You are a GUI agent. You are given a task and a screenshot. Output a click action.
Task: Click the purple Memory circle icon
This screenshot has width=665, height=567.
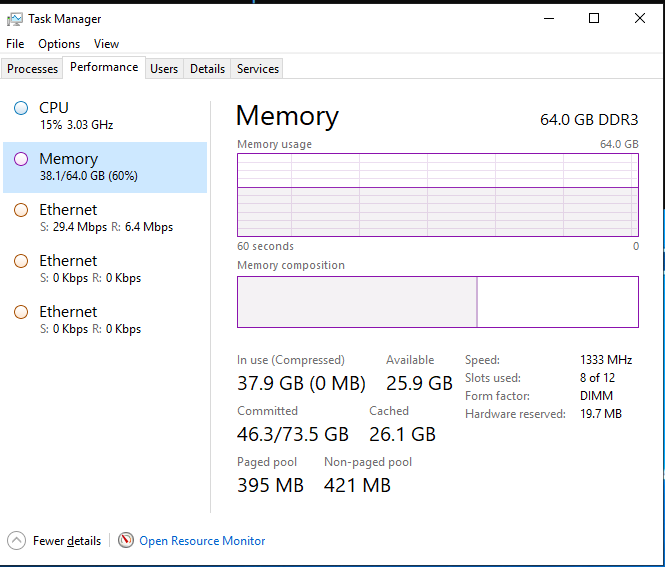(21, 159)
